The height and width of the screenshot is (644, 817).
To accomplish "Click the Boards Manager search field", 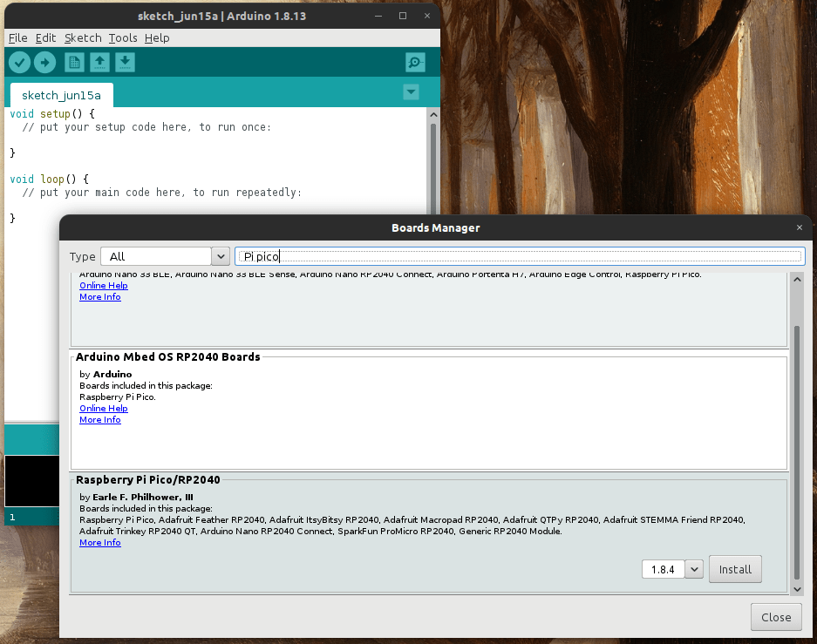I will tap(520, 256).
